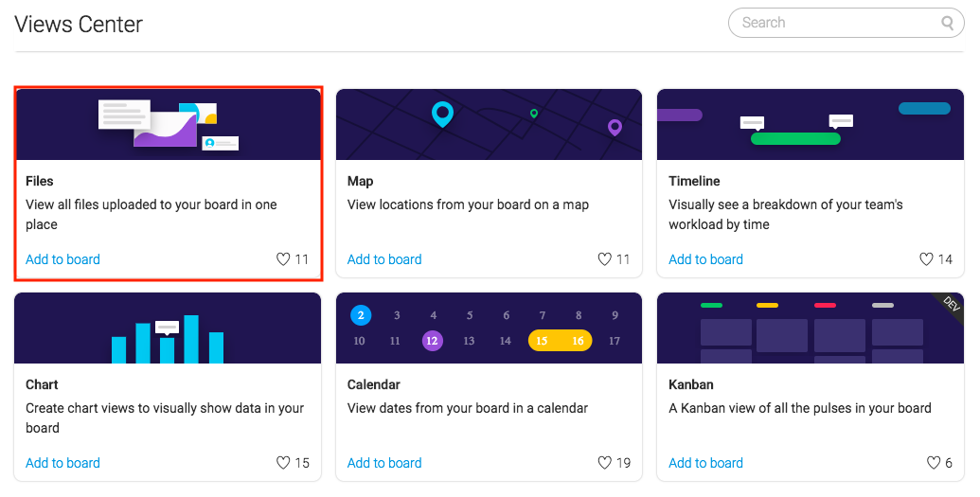Screen dimensions: 980x497
Task: Focus the Search input field
Action: click(846, 23)
